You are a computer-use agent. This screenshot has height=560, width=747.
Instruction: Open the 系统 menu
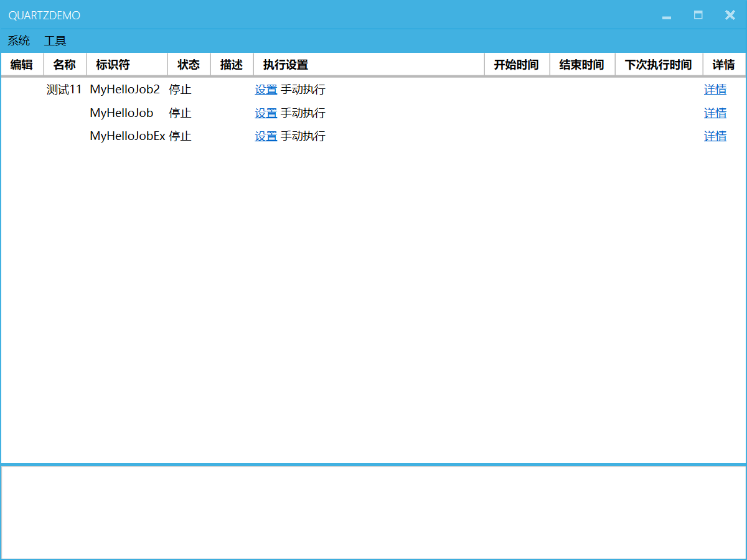point(19,41)
